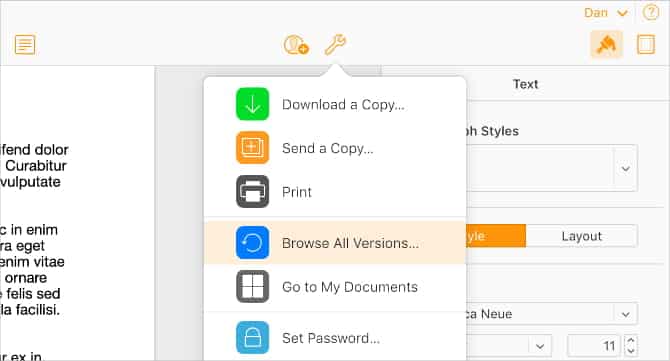The image size is (670, 361).
Task: Switch to the Layout tab
Action: pyautogui.click(x=582, y=236)
